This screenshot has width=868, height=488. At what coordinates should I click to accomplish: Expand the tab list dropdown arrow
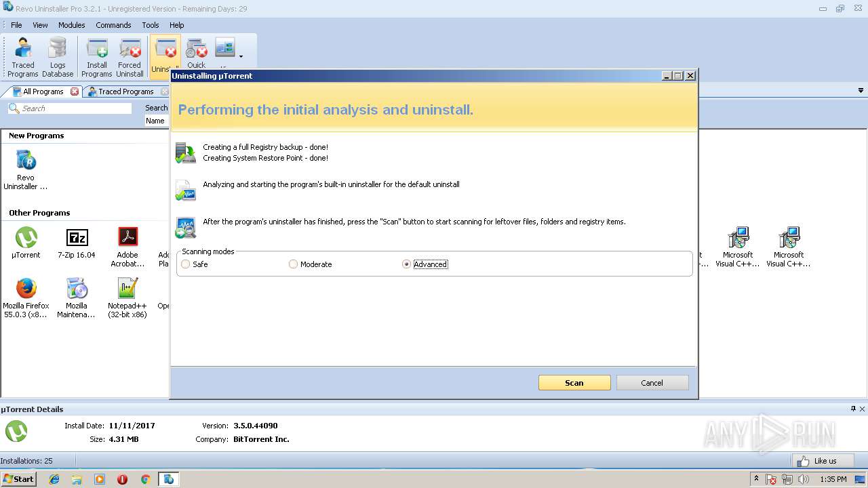[x=861, y=91]
